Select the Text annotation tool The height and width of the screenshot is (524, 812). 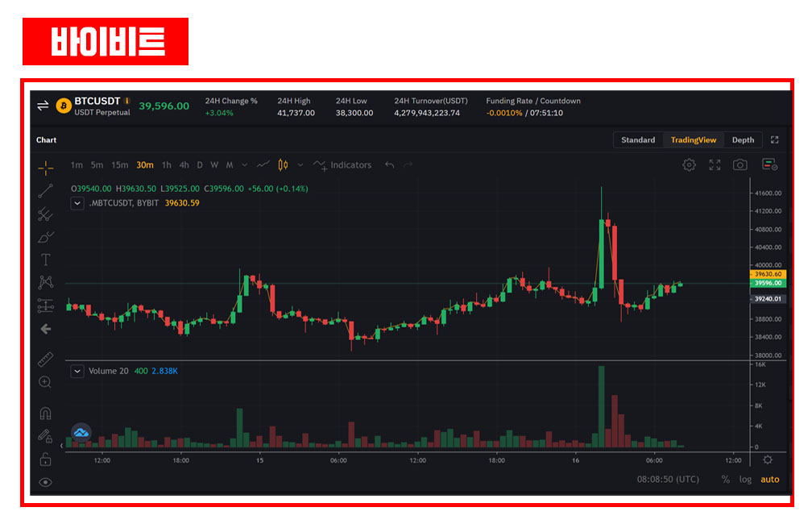tap(46, 260)
